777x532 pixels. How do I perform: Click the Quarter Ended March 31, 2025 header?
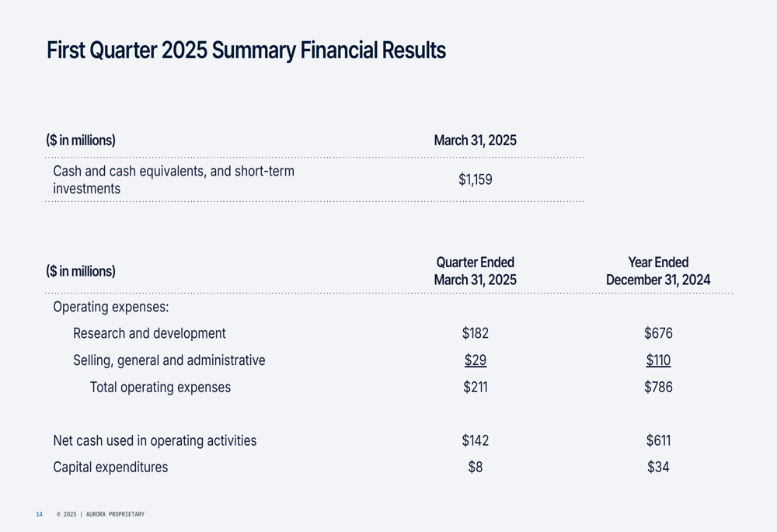[x=476, y=271]
